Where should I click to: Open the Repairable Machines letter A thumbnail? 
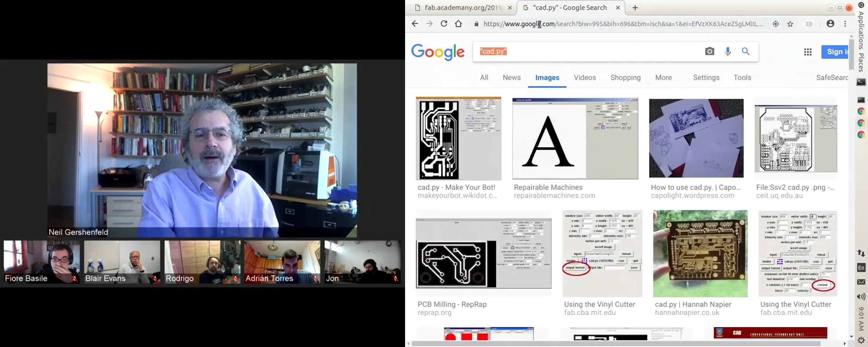[575, 138]
